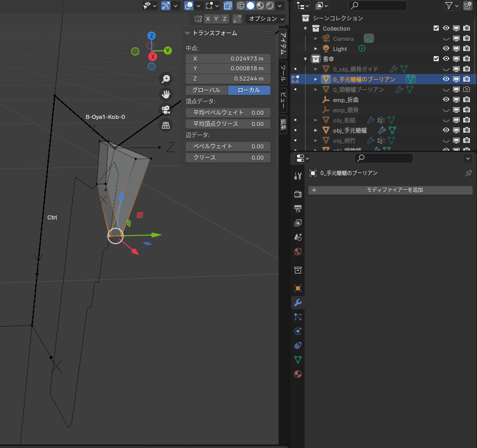Open viewport shading options dropdown arrow

click(280, 6)
